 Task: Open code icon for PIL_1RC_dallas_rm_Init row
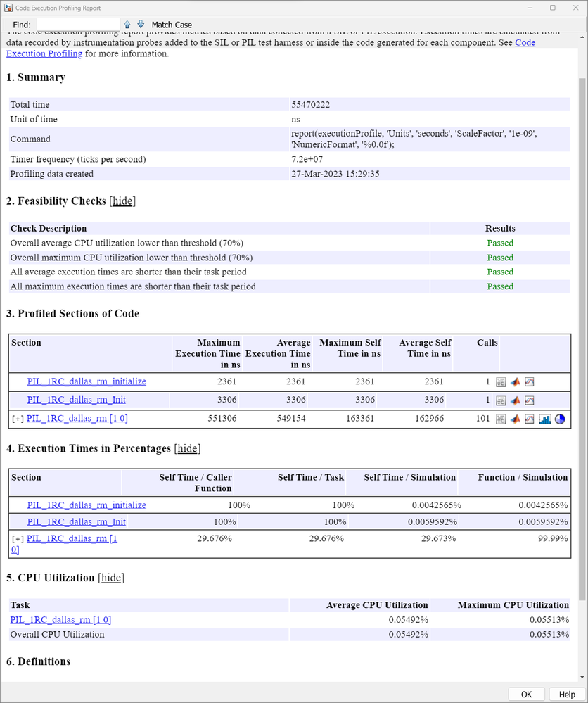tap(501, 400)
